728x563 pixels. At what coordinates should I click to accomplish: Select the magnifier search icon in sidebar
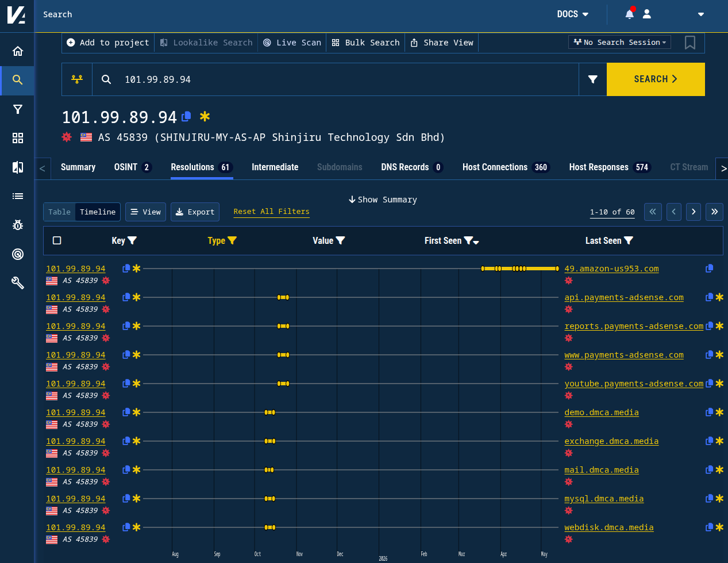point(18,80)
